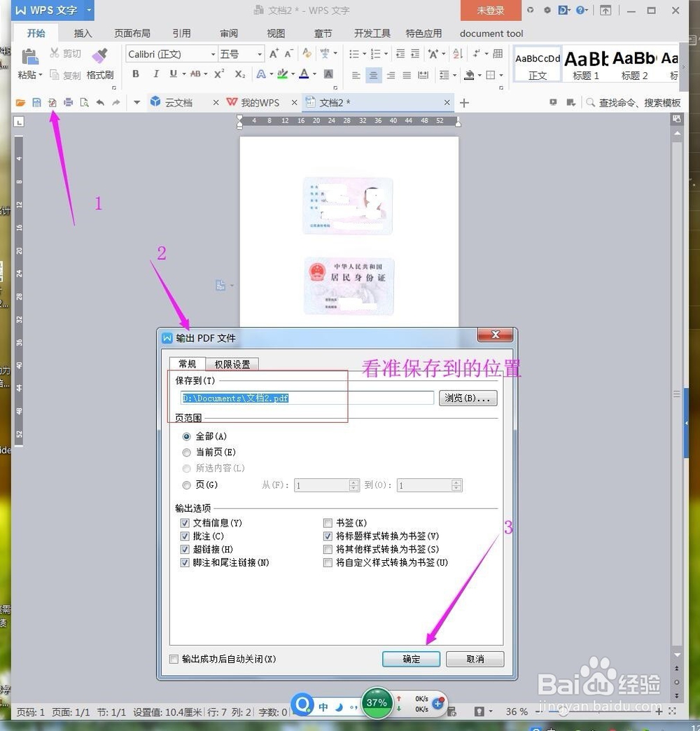Screen dimensions: 700x731
Task: Center align the paragraph
Action: point(373,75)
